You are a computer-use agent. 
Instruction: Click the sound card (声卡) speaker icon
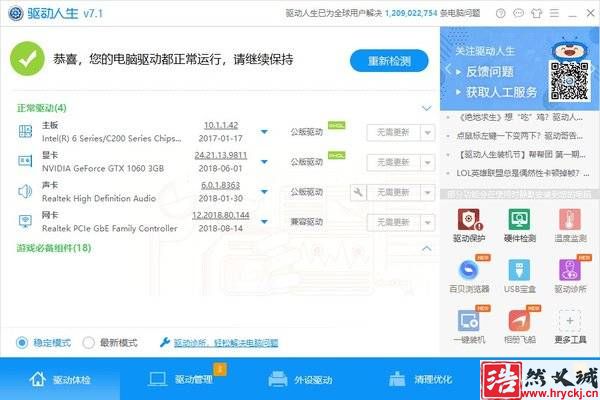25,191
